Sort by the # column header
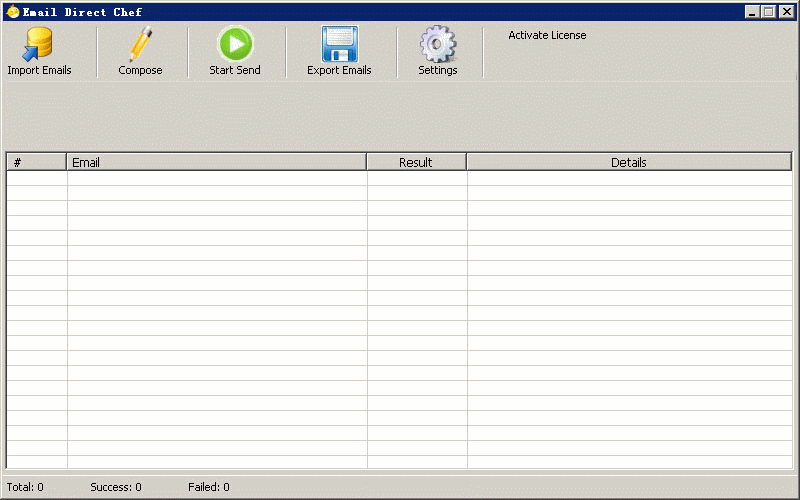The width and height of the screenshot is (800, 500). 37,162
